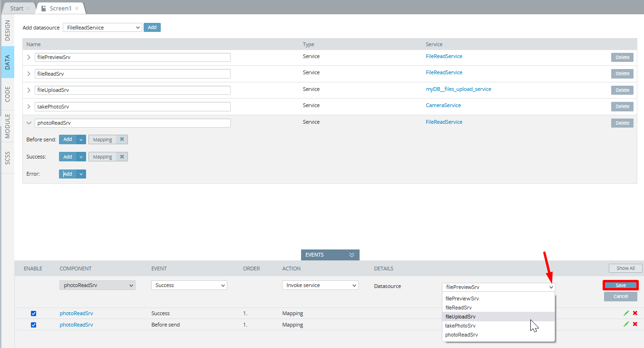
Task: Expand the filePreviewSrv datasource row
Action: 29,57
